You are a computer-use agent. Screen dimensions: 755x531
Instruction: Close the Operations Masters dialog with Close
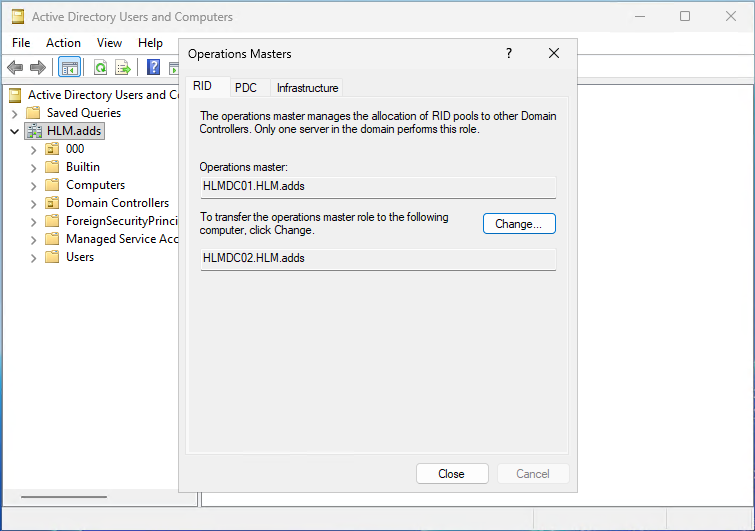pyautogui.click(x=451, y=474)
